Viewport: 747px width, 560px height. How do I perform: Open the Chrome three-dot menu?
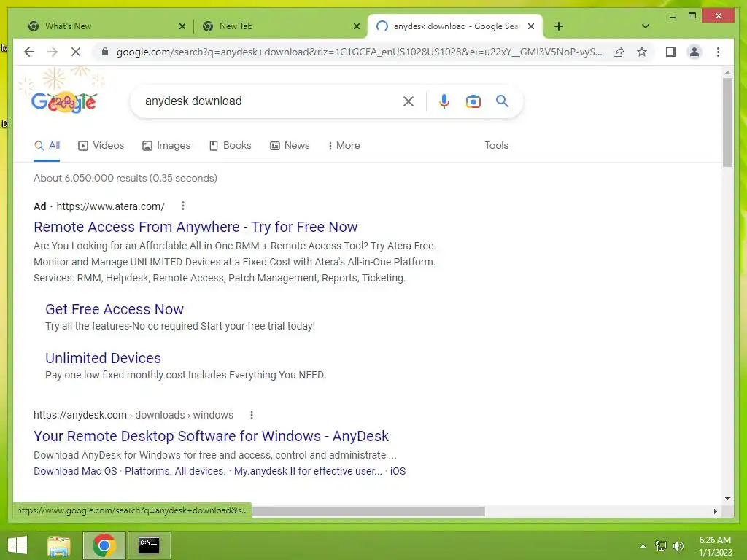718,52
